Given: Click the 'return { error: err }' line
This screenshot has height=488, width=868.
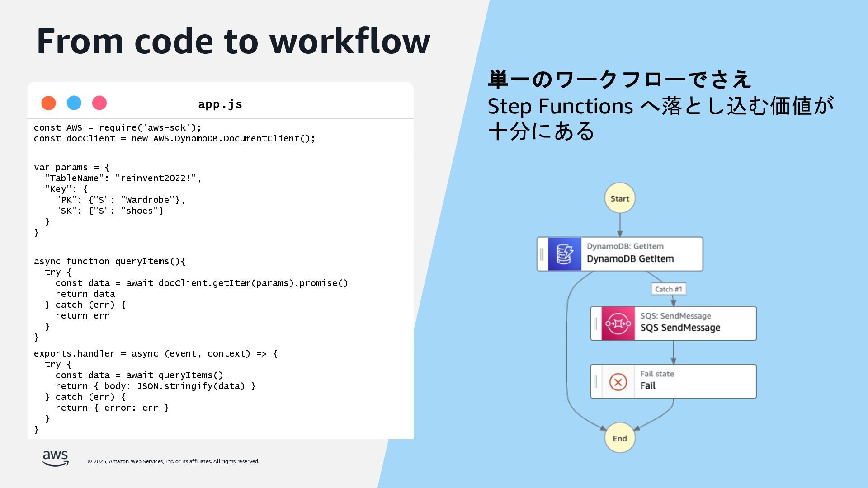Looking at the screenshot, I should [112, 408].
